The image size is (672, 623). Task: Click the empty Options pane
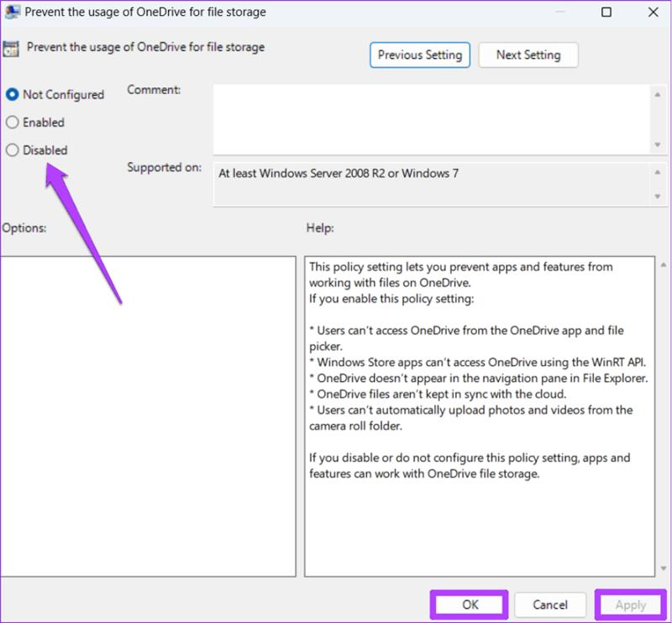coord(148,416)
